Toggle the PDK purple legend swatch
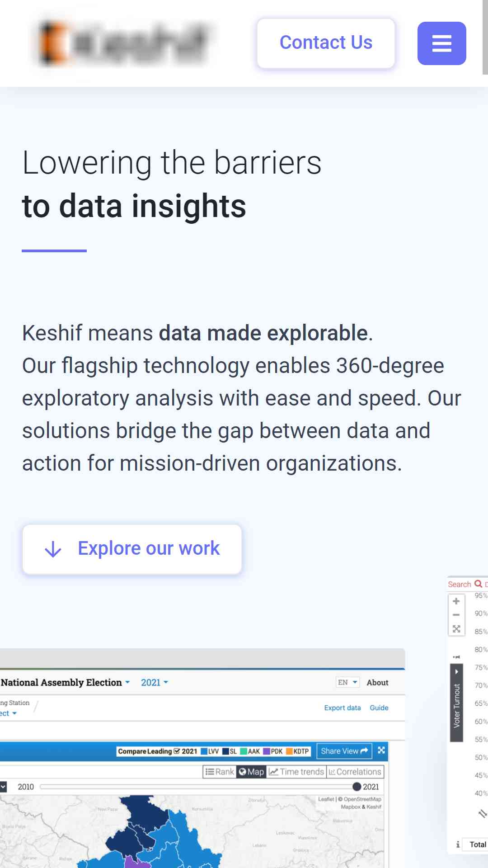 pyautogui.click(x=266, y=751)
